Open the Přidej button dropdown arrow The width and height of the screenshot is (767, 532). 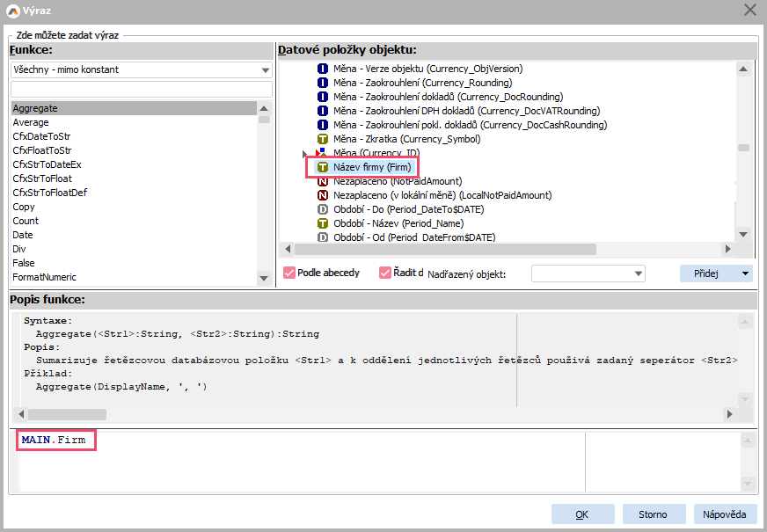coord(746,273)
